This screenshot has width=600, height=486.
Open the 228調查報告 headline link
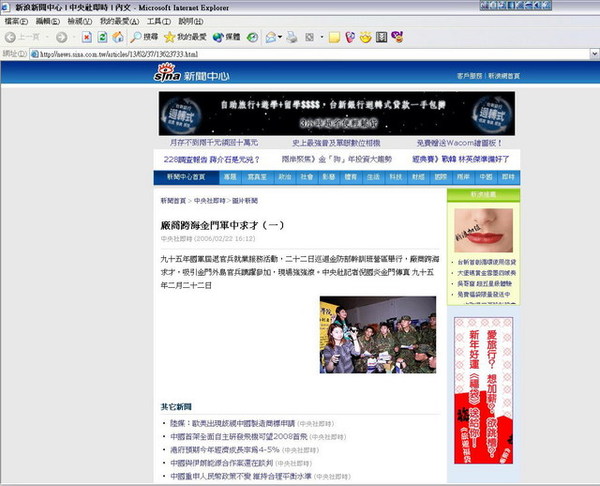click(x=212, y=160)
